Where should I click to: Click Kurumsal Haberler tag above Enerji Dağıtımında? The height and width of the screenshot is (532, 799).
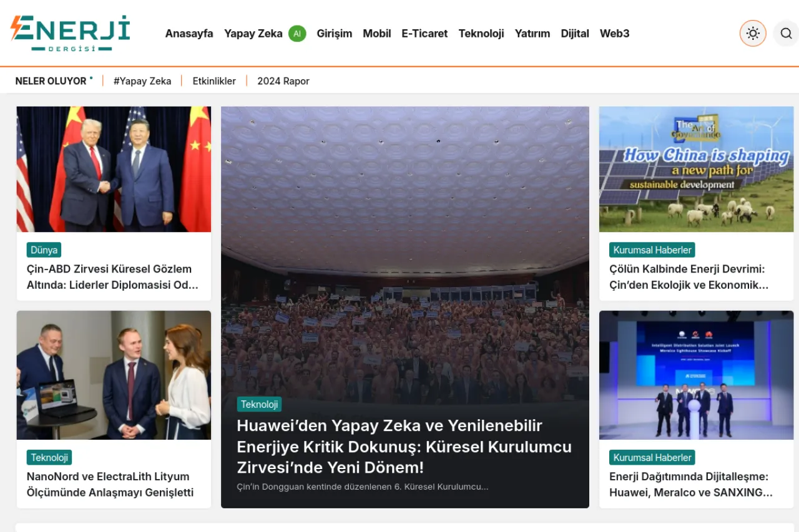pyautogui.click(x=652, y=457)
